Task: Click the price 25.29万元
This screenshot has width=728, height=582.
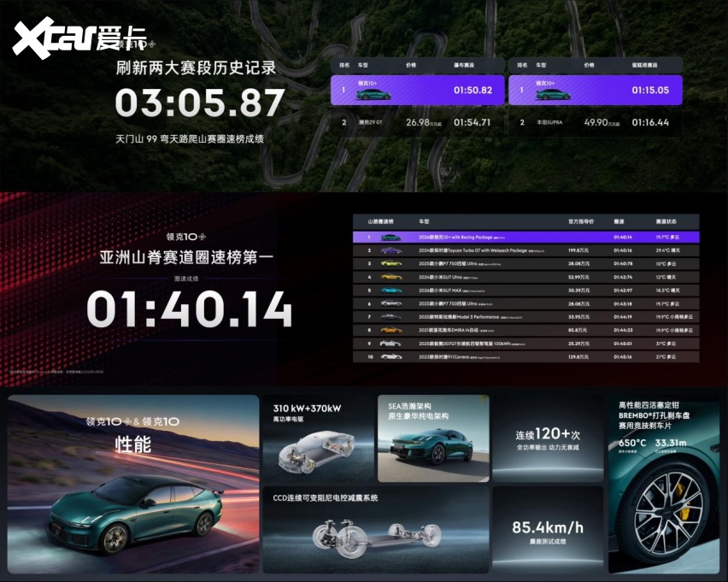Action: [578, 344]
